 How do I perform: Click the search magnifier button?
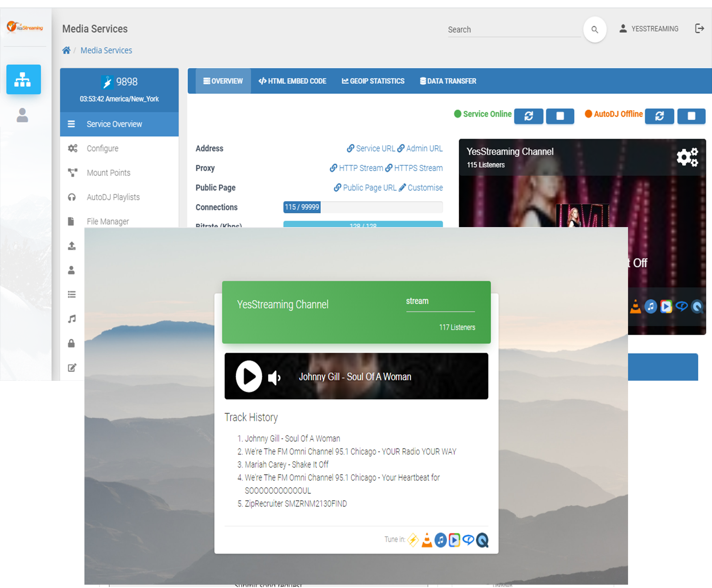click(x=595, y=30)
